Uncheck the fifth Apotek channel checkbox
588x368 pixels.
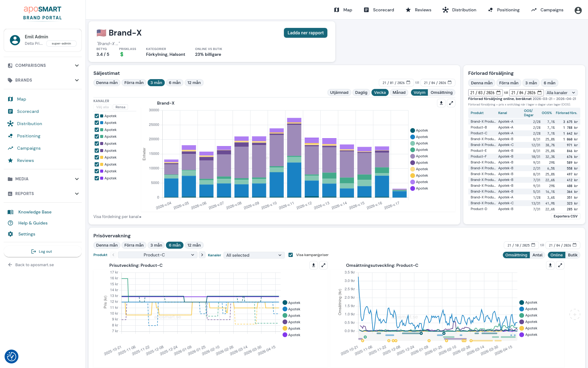tap(97, 144)
